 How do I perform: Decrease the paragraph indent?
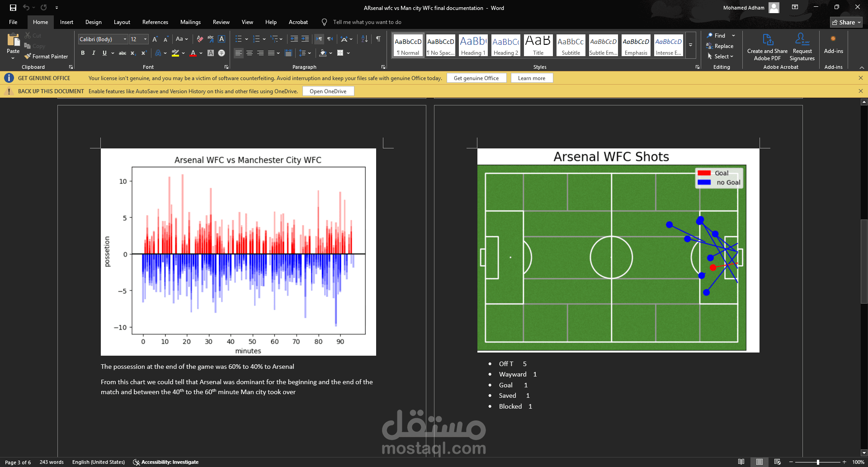pos(294,39)
